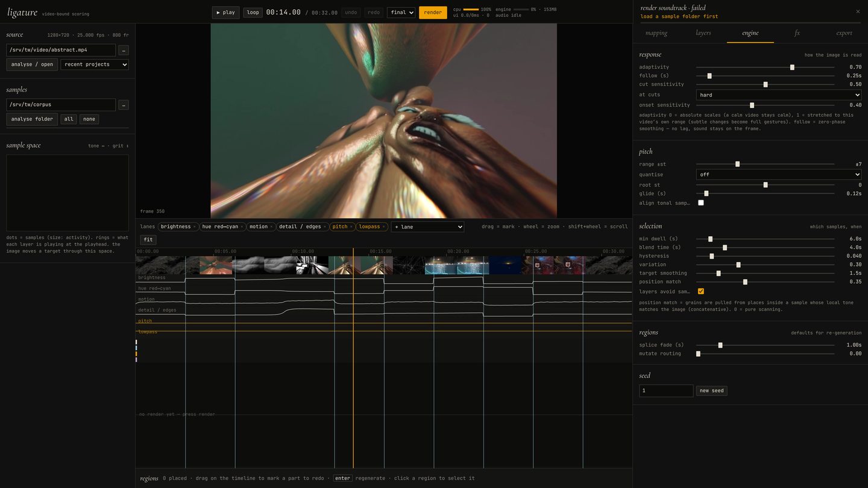
Task: Open the render quality 'final' dropdown
Action: coord(401,13)
